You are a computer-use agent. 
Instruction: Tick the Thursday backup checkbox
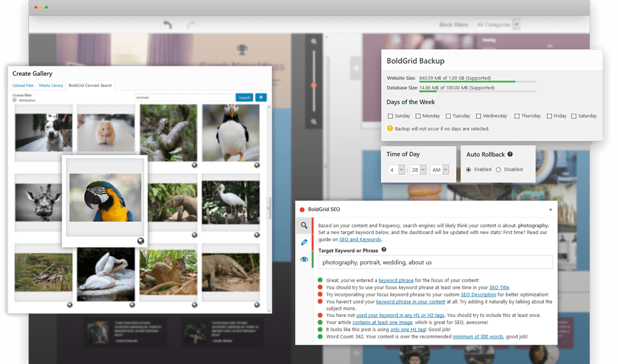pyautogui.click(x=517, y=116)
